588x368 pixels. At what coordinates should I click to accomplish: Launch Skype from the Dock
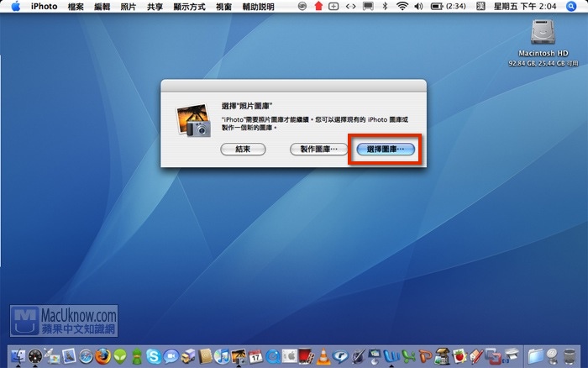click(x=154, y=356)
